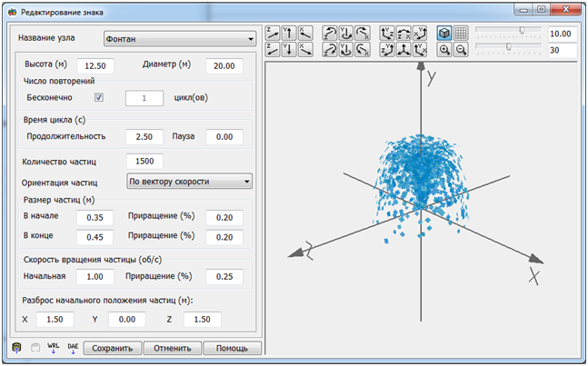Open help via the Помощь button
The width and height of the screenshot is (588, 366).
(x=233, y=348)
